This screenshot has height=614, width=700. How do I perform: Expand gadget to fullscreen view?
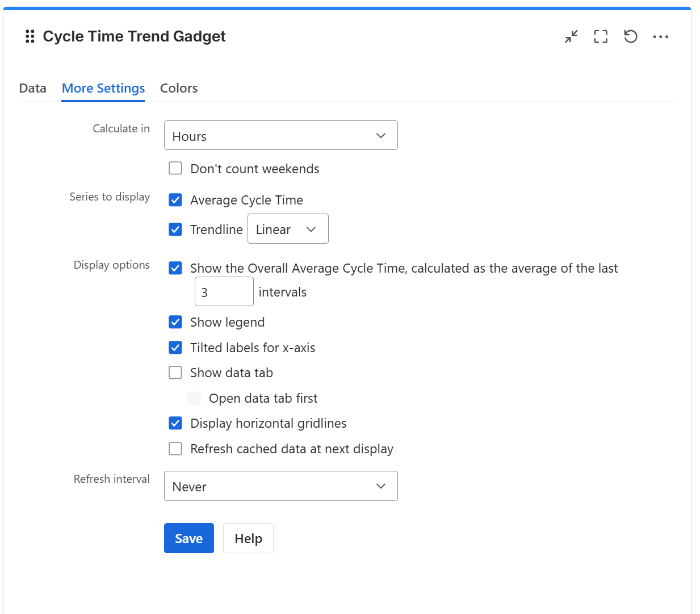click(x=600, y=36)
